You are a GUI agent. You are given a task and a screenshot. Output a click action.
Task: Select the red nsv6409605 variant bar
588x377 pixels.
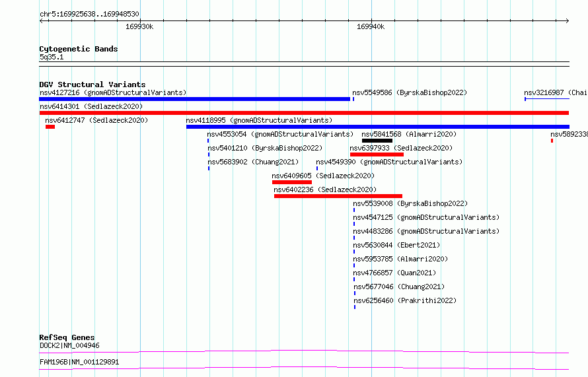click(292, 182)
